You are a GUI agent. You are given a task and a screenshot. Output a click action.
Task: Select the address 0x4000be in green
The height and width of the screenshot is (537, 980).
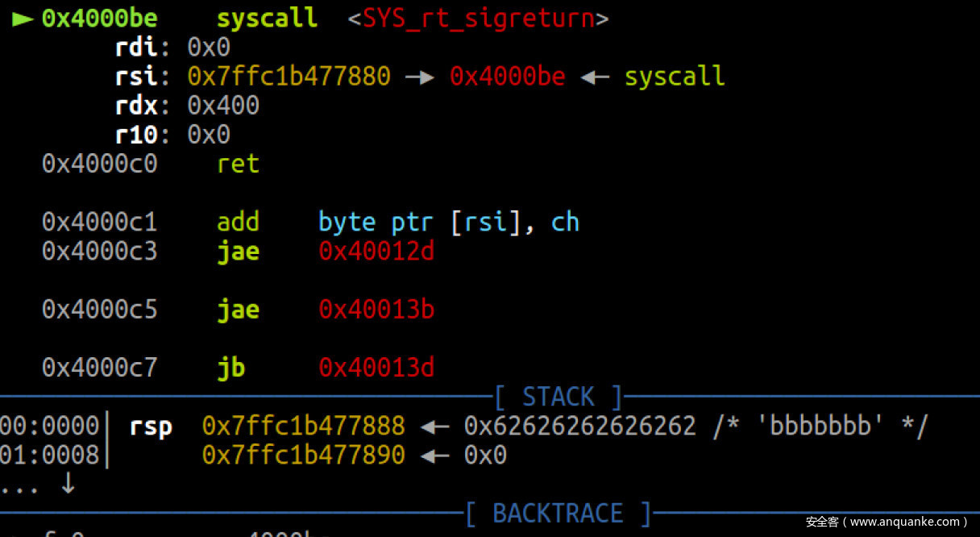tap(100, 19)
